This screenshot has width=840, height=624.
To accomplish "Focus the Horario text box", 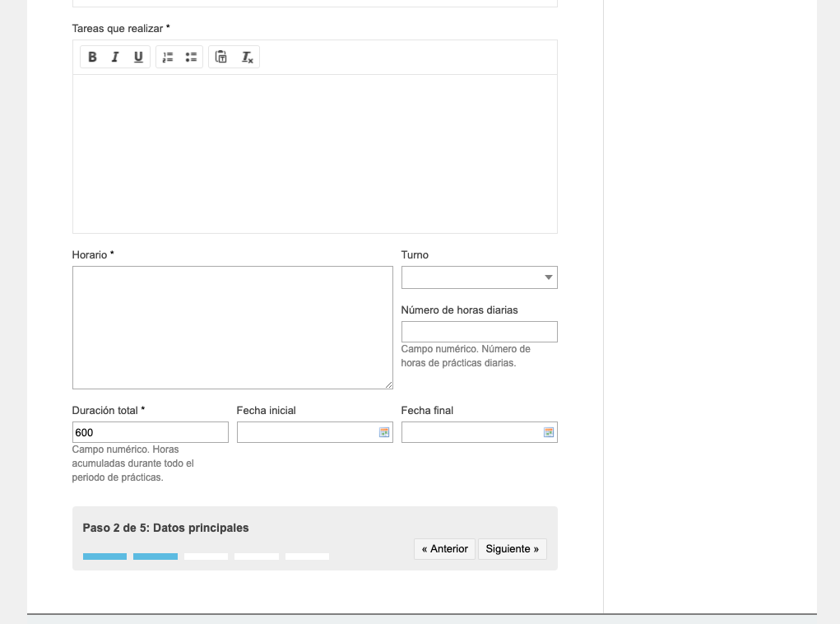I will pyautogui.click(x=232, y=327).
